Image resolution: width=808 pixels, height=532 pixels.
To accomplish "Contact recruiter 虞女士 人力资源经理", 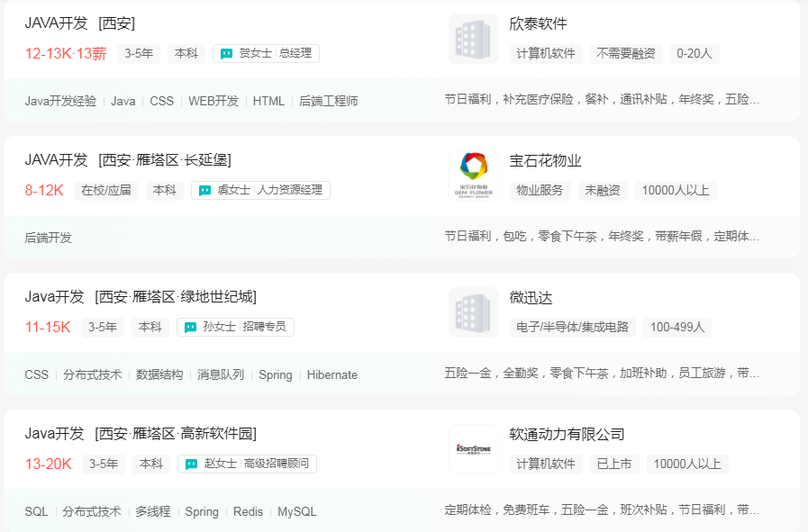I will (260, 191).
